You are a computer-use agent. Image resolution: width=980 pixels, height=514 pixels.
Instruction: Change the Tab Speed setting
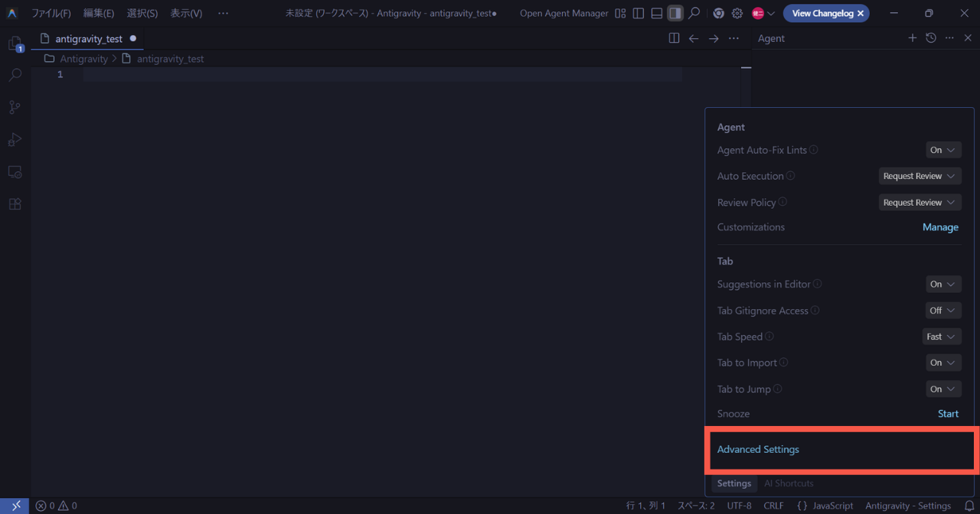click(941, 337)
